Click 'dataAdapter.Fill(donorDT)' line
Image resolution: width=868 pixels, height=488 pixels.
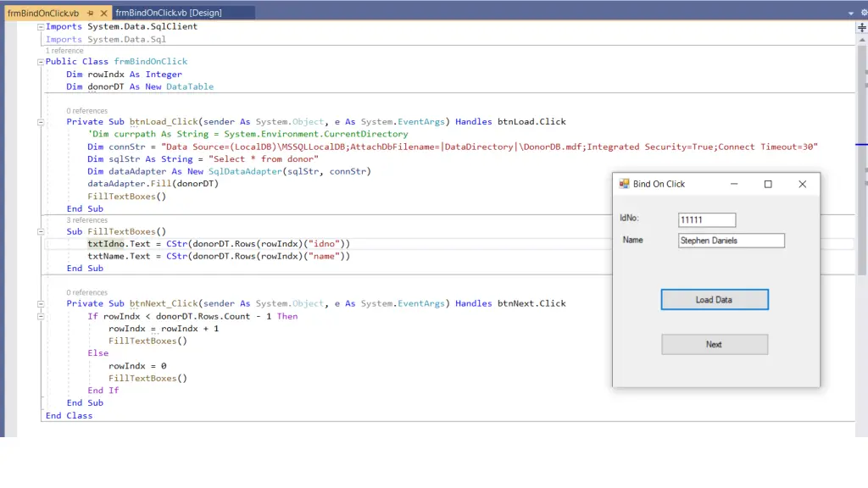point(153,183)
